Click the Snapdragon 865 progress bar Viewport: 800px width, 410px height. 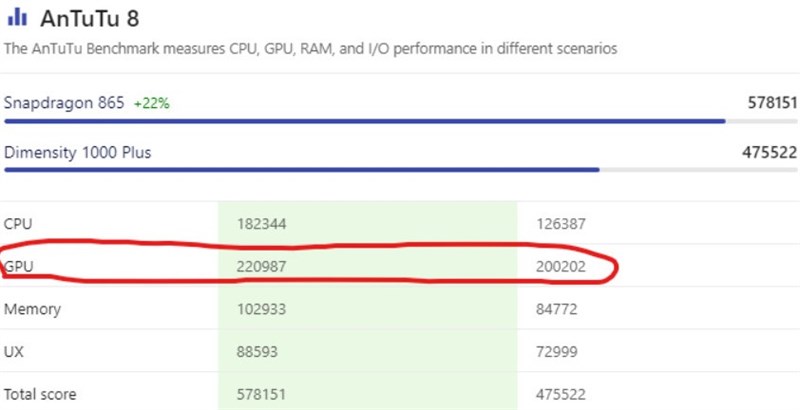tap(401, 121)
